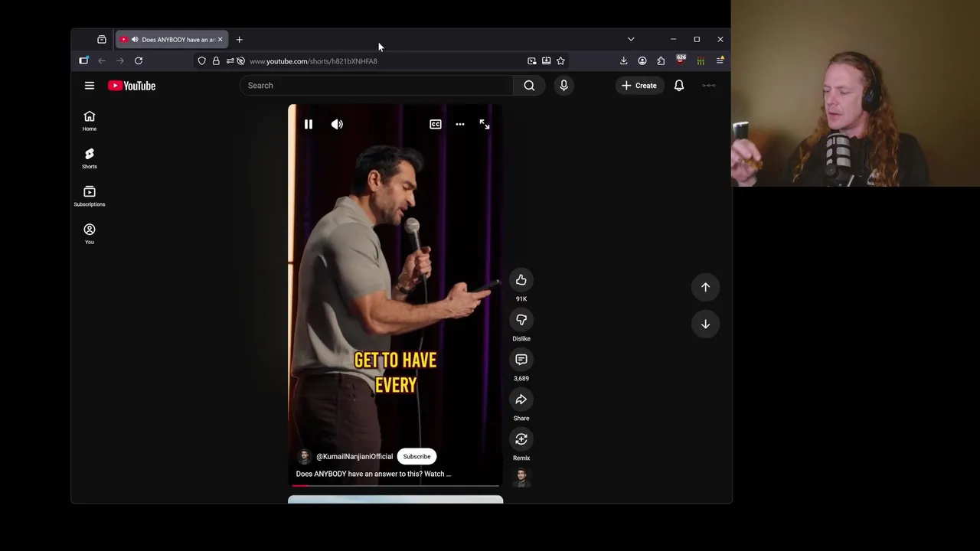The height and width of the screenshot is (551, 980).
Task: Open the YouTube guide hamburger menu
Action: [90, 86]
